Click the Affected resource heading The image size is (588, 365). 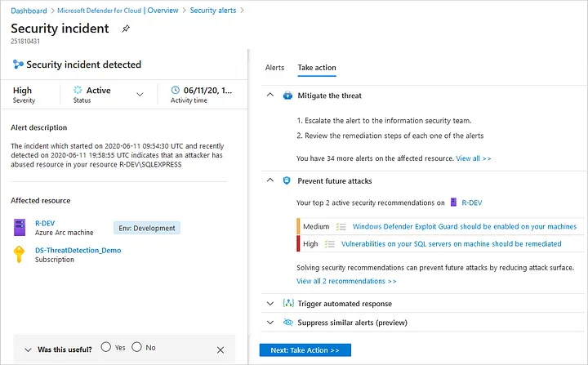coord(41,200)
